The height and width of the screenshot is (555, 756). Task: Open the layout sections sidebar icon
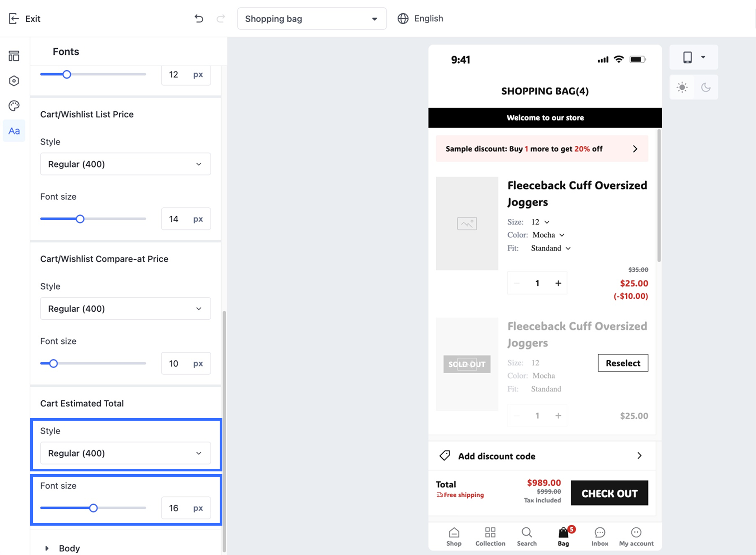[x=14, y=56]
